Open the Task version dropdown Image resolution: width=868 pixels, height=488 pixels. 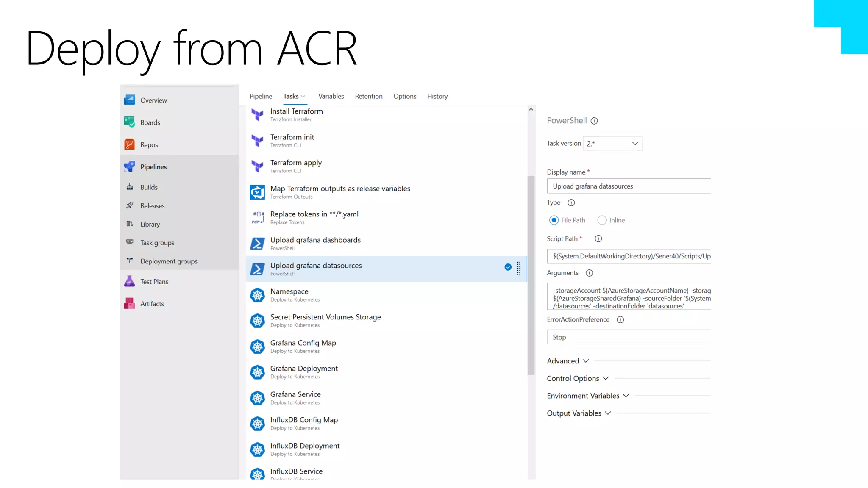tap(612, 144)
